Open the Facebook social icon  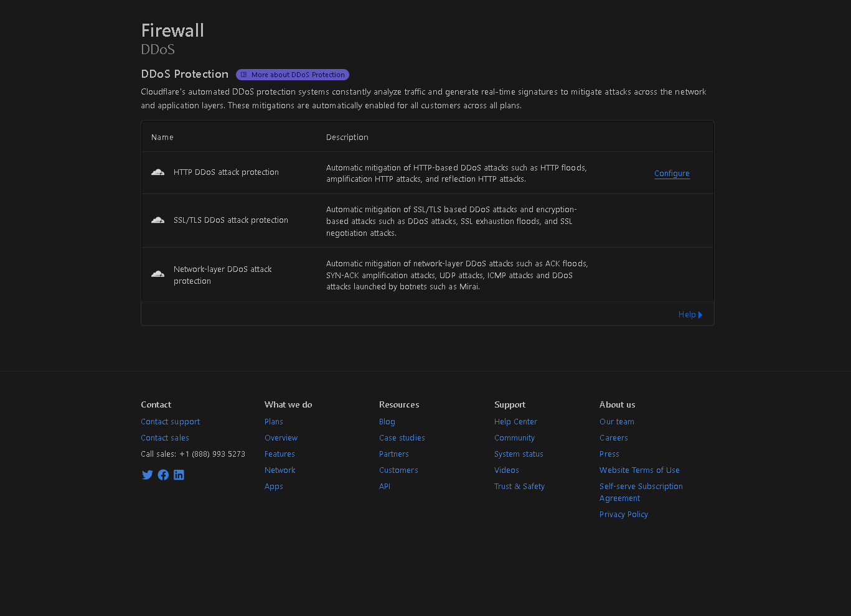(x=163, y=475)
